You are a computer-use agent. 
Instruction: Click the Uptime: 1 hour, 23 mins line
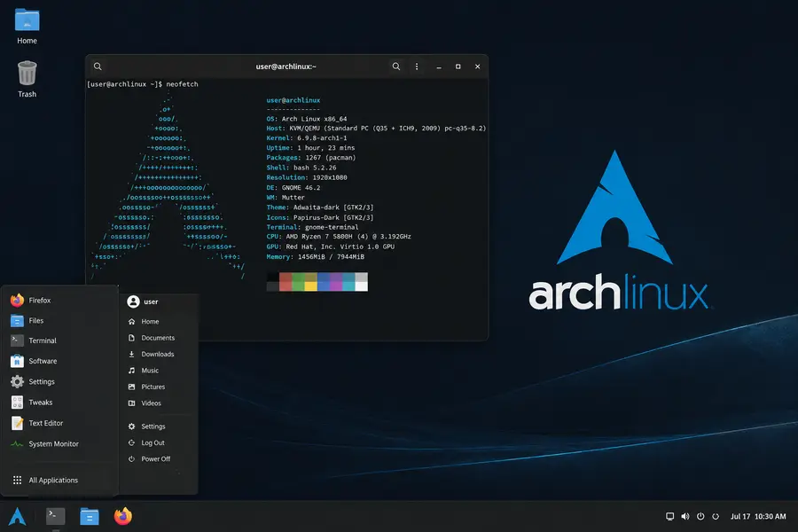pyautogui.click(x=310, y=148)
